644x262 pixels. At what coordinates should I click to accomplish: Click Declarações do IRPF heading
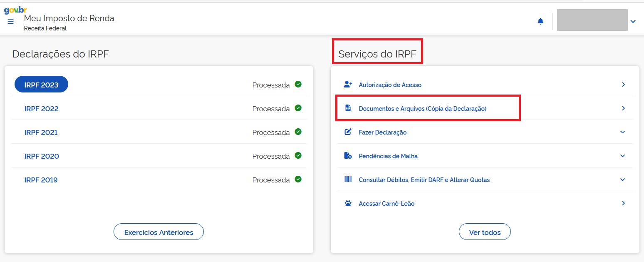[60, 54]
